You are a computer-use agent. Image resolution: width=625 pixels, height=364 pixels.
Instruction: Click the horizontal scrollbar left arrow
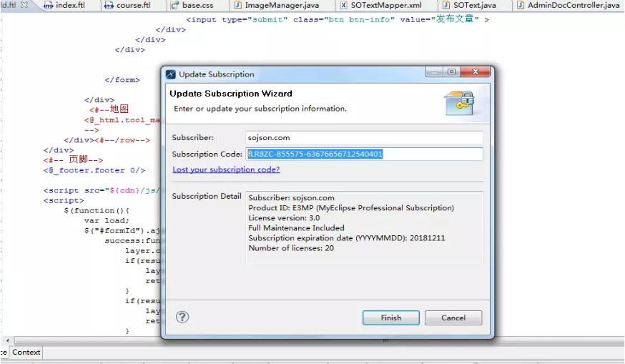[8, 341]
